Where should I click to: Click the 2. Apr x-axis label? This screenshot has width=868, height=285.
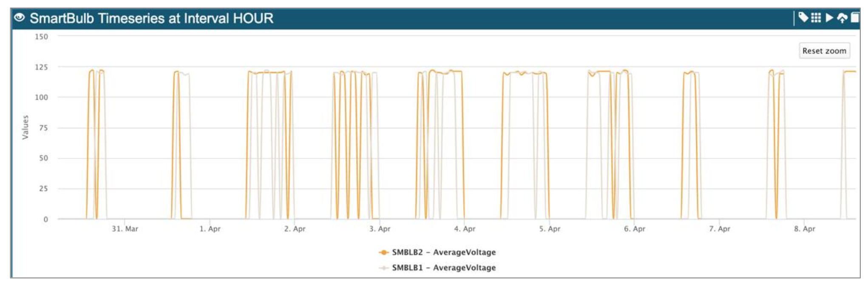(295, 229)
